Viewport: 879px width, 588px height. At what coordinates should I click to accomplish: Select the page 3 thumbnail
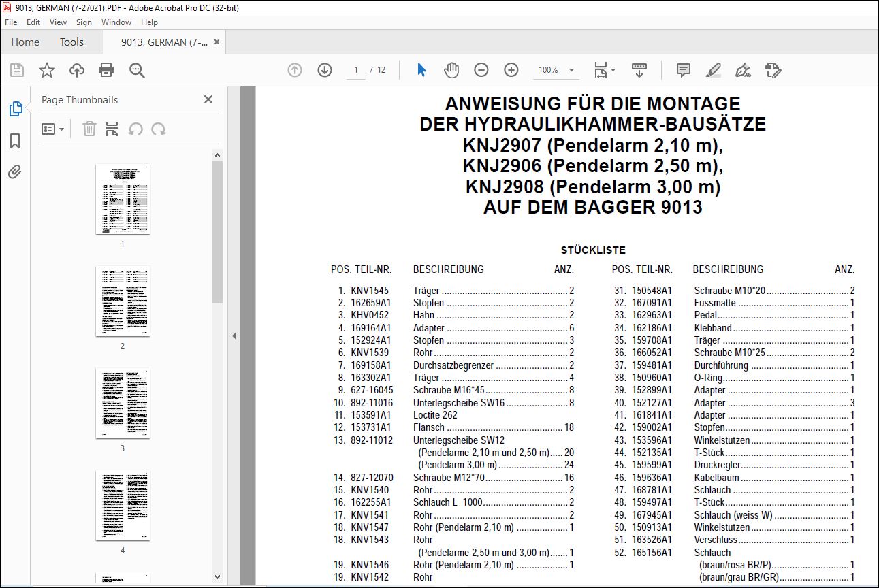[x=123, y=404]
